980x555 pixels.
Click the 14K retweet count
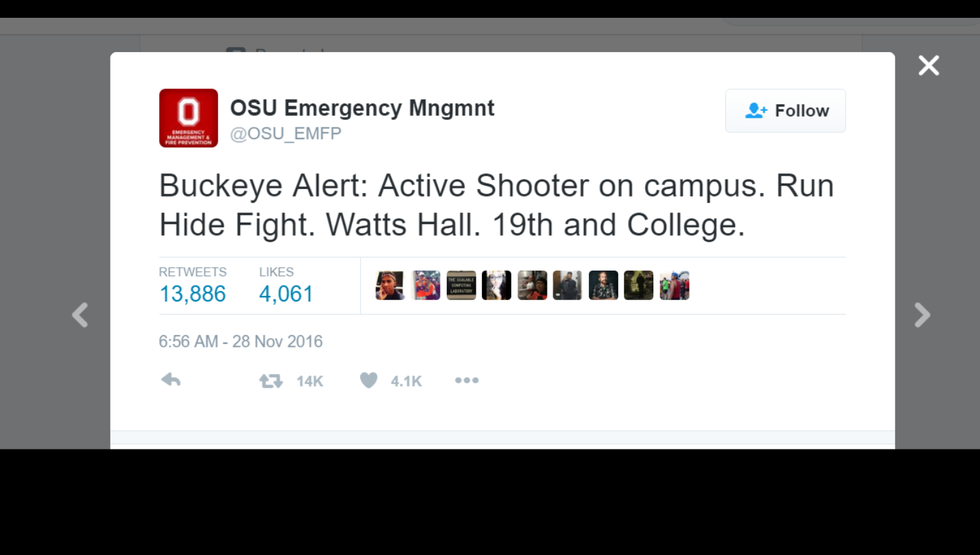309,381
